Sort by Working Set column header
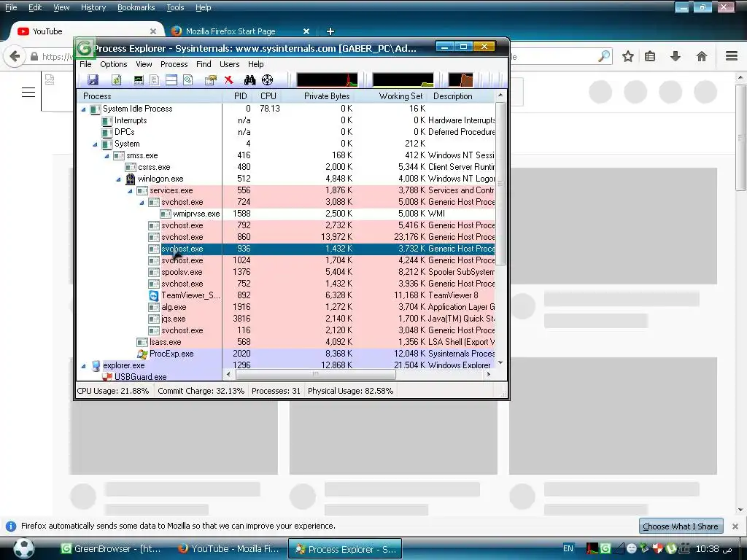 [x=400, y=96]
